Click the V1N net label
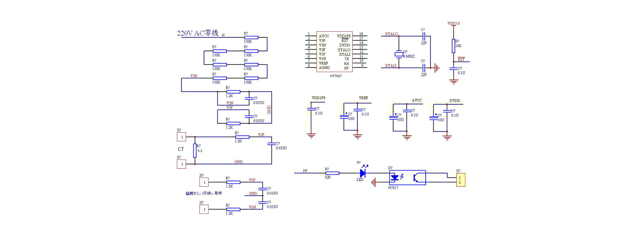This screenshot has width=644, height=236. click(x=252, y=207)
